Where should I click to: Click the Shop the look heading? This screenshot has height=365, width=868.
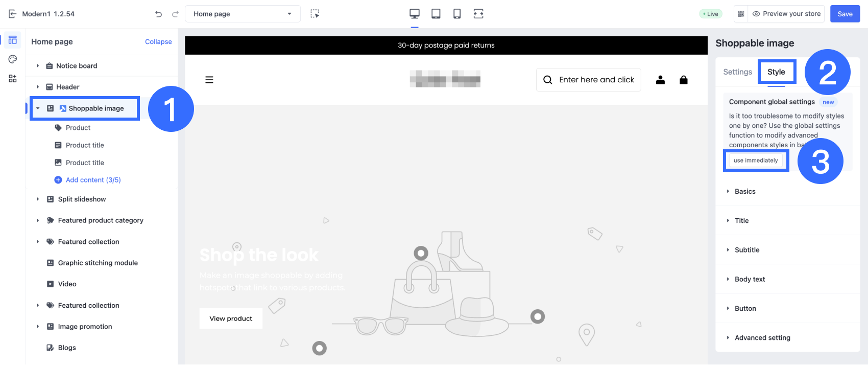coord(259,255)
